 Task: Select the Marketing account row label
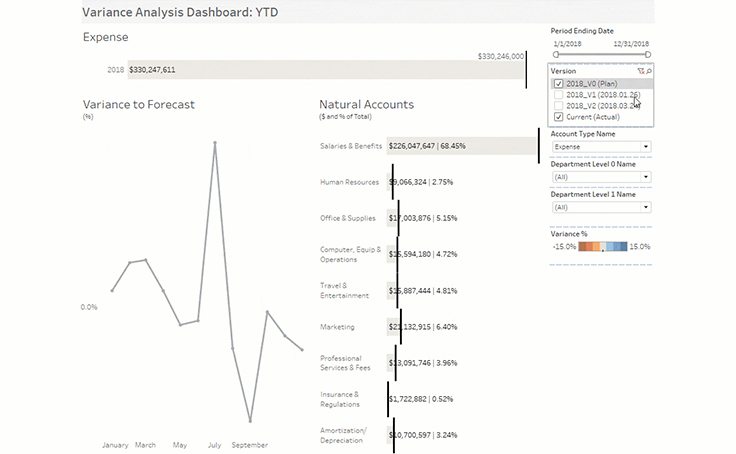336,327
